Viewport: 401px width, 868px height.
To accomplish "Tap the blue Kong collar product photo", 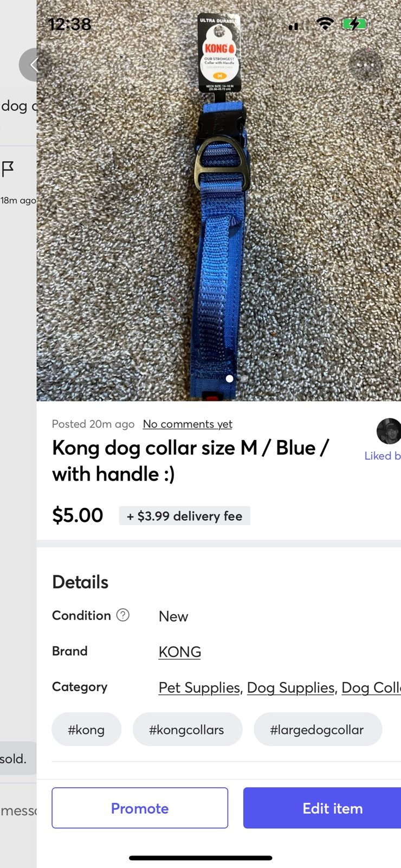I will click(219, 201).
